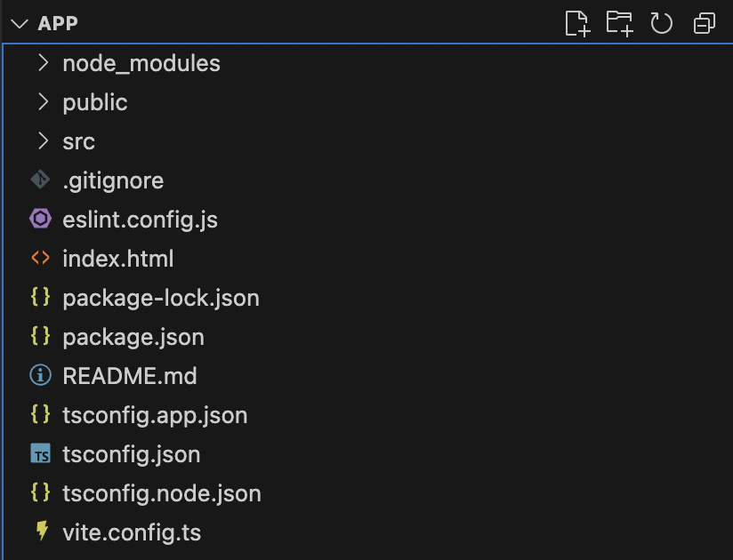This screenshot has height=560, width=733.
Task: Click the ESLint icon for eslint.config.js
Action: 40,220
